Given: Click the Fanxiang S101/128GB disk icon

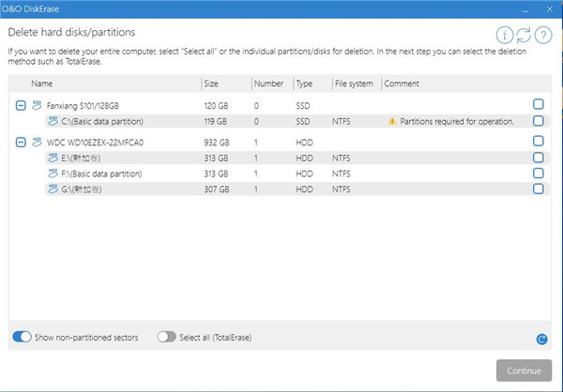Looking at the screenshot, I should 38,105.
